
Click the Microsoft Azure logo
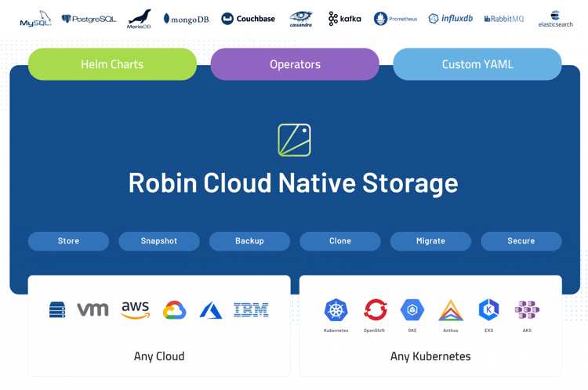click(x=211, y=310)
